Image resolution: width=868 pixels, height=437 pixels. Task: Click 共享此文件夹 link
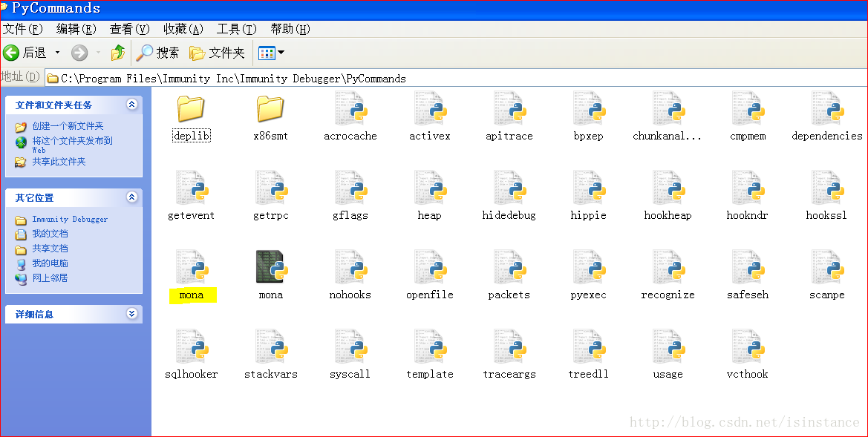59,162
